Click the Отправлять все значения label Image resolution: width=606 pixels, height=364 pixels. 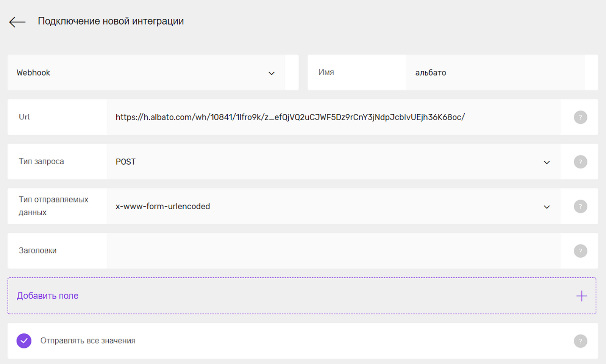tap(88, 341)
